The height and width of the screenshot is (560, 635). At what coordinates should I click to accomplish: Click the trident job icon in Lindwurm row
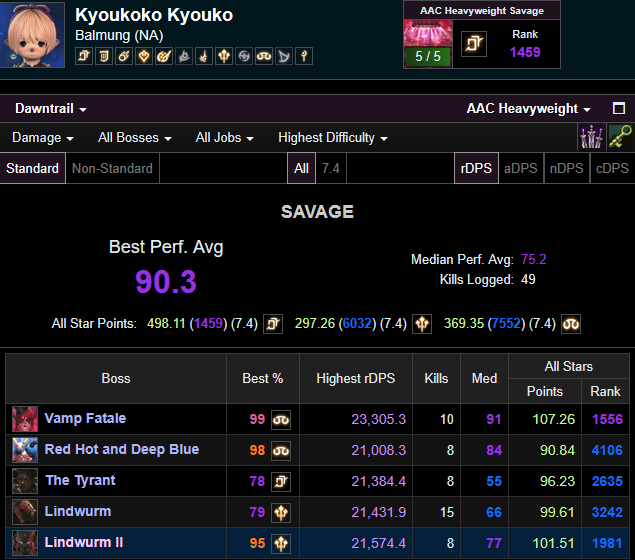(281, 513)
